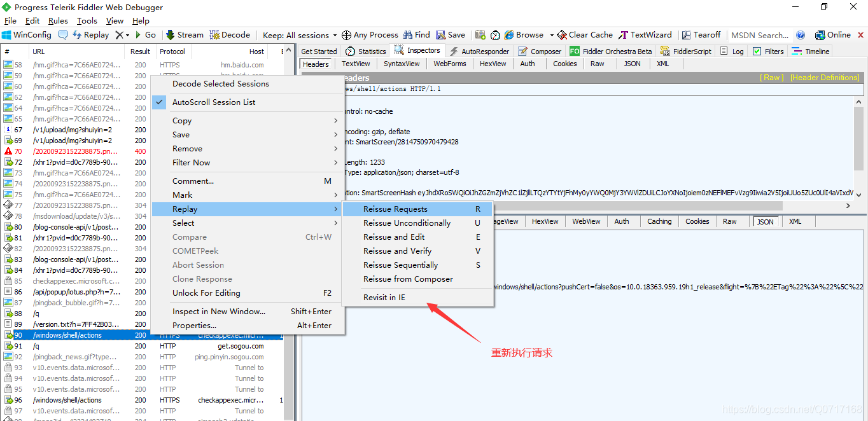The width and height of the screenshot is (868, 421).
Task: Choose Inspect in New Window...
Action: point(248,312)
